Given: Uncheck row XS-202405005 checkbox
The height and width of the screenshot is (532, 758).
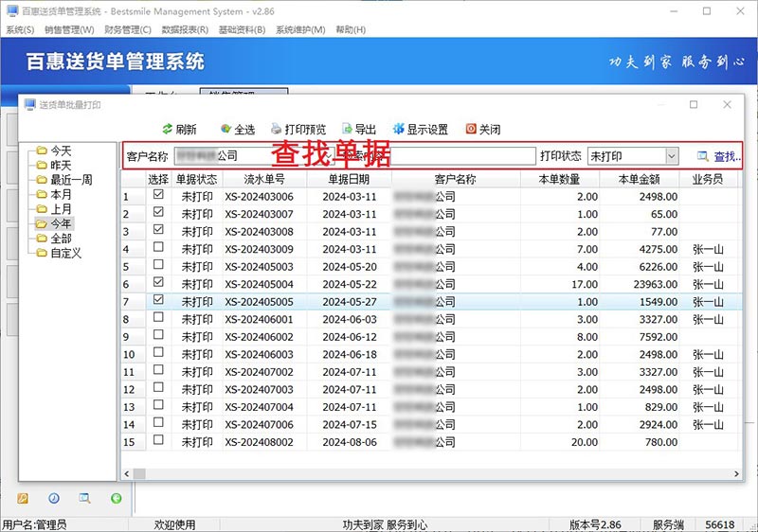Looking at the screenshot, I should (x=158, y=299).
